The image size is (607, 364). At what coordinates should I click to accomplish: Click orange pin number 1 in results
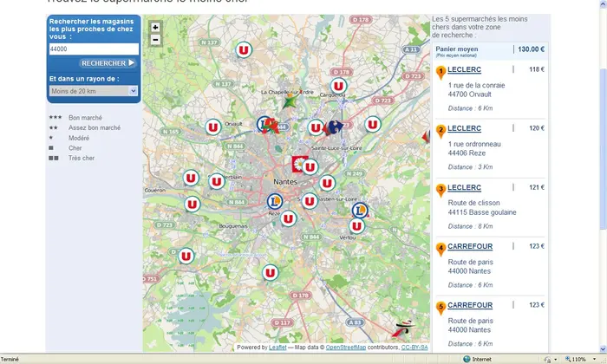point(441,72)
